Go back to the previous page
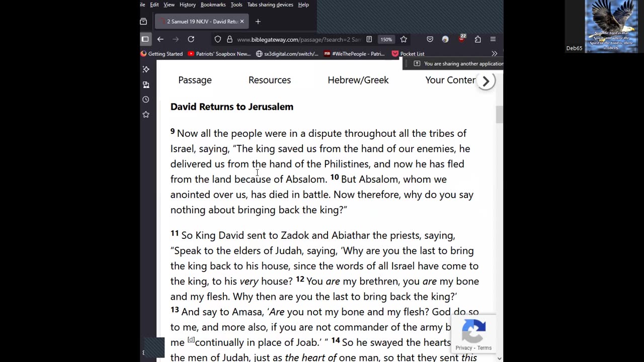 click(x=160, y=39)
